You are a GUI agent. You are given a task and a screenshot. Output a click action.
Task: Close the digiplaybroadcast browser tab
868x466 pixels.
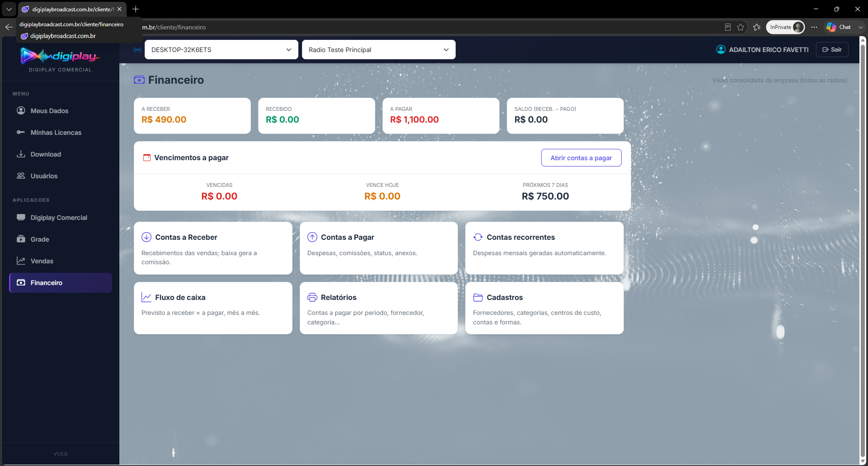(119, 9)
